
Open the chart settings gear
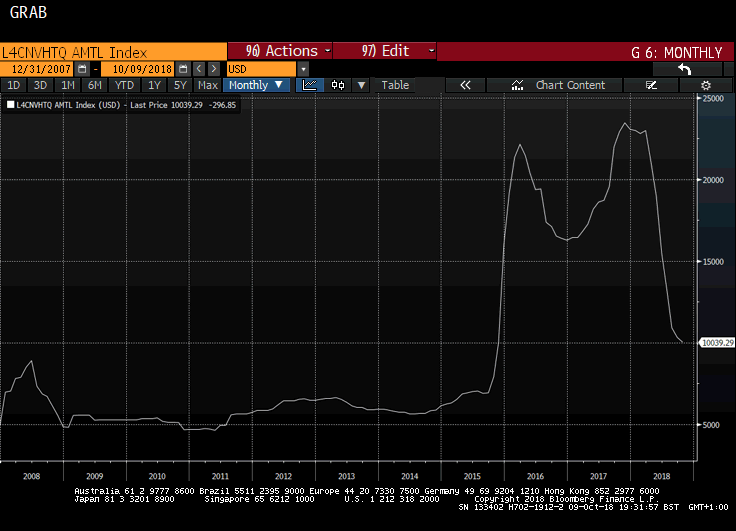pyautogui.click(x=706, y=85)
